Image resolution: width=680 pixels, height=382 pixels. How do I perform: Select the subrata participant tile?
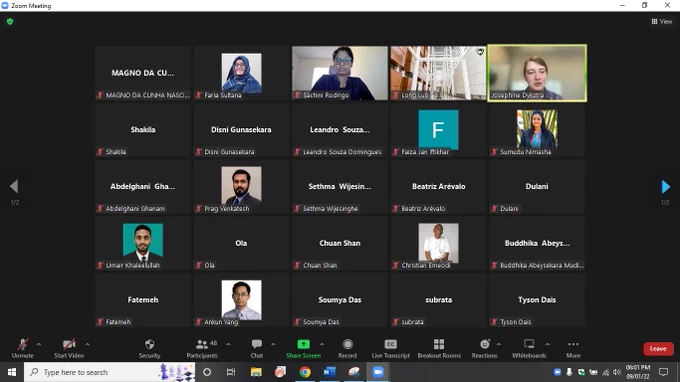pos(438,300)
